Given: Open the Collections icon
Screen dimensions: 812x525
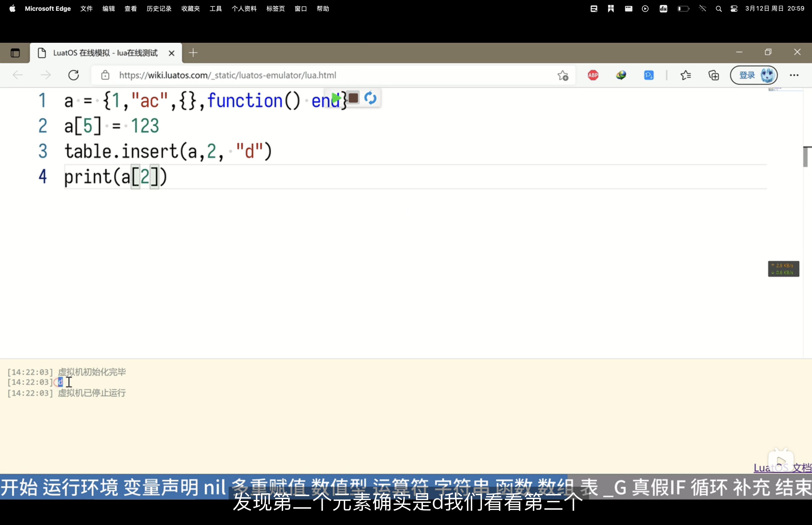Looking at the screenshot, I should coord(714,75).
